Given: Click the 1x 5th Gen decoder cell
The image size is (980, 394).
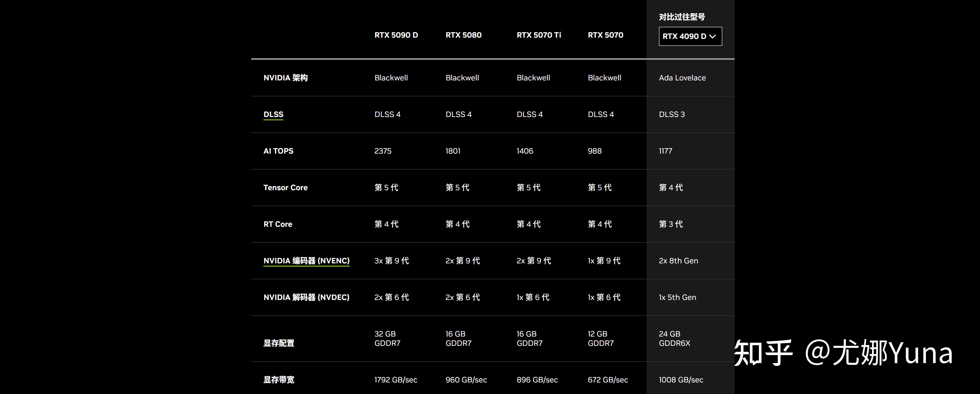Looking at the screenshot, I should click(x=677, y=297).
